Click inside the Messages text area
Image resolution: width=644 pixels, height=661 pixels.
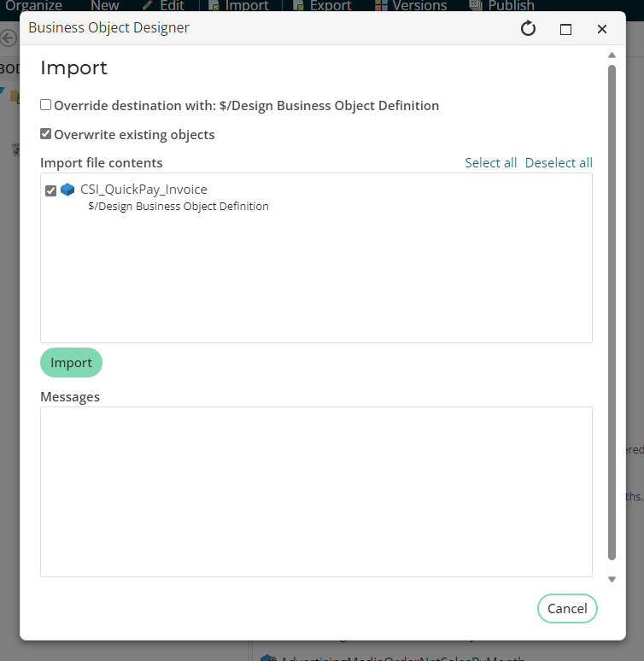pyautogui.click(x=316, y=491)
